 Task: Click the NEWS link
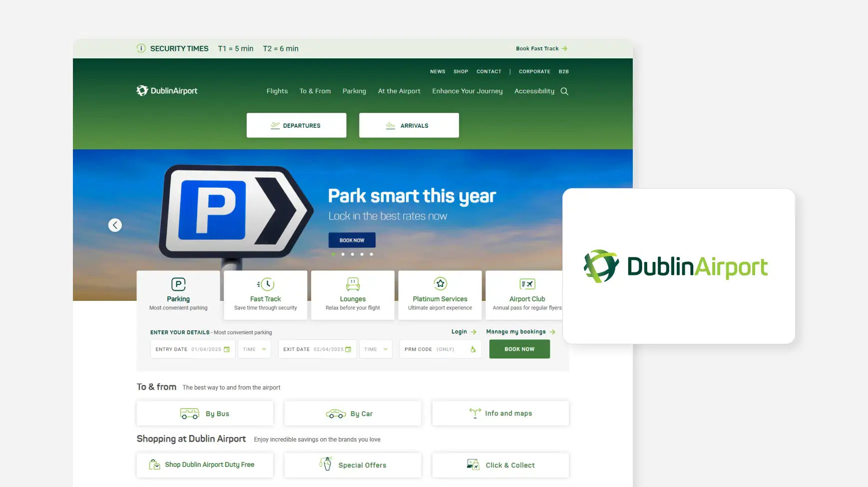point(437,72)
